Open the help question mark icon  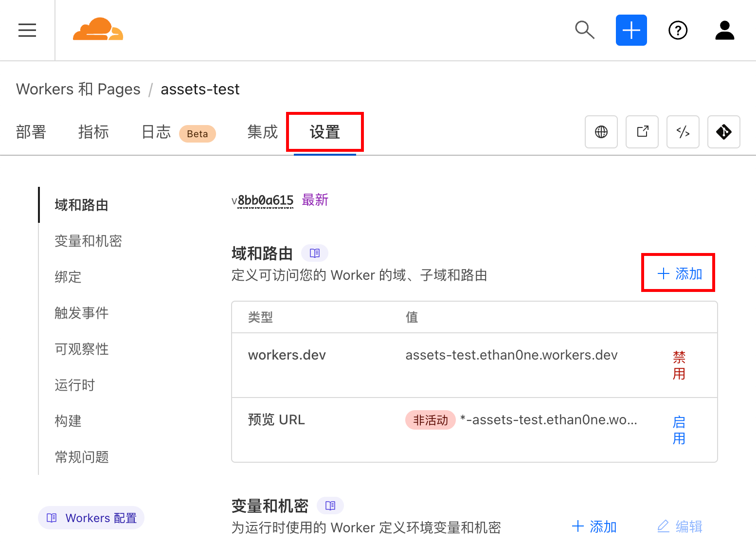(x=678, y=30)
